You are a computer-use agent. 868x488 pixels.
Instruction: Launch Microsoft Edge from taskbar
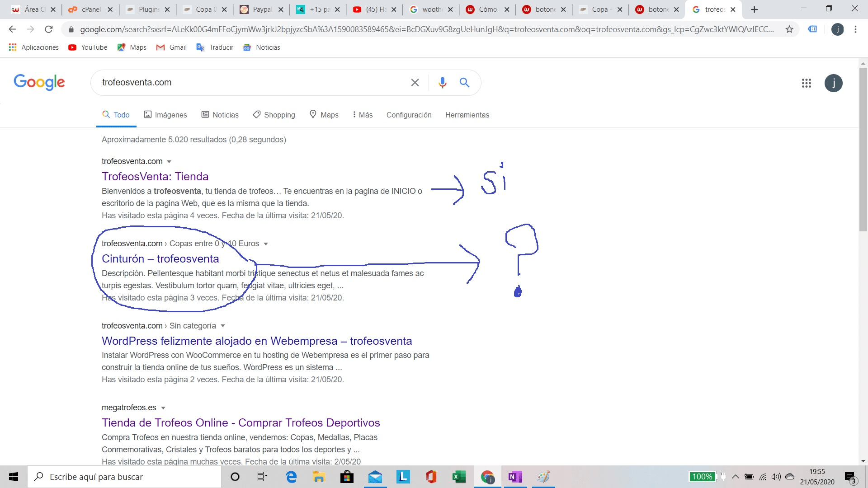(x=291, y=477)
